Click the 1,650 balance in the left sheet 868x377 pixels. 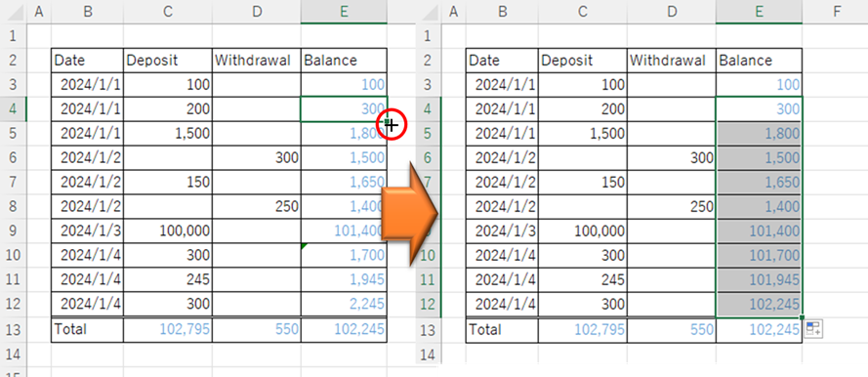(344, 182)
